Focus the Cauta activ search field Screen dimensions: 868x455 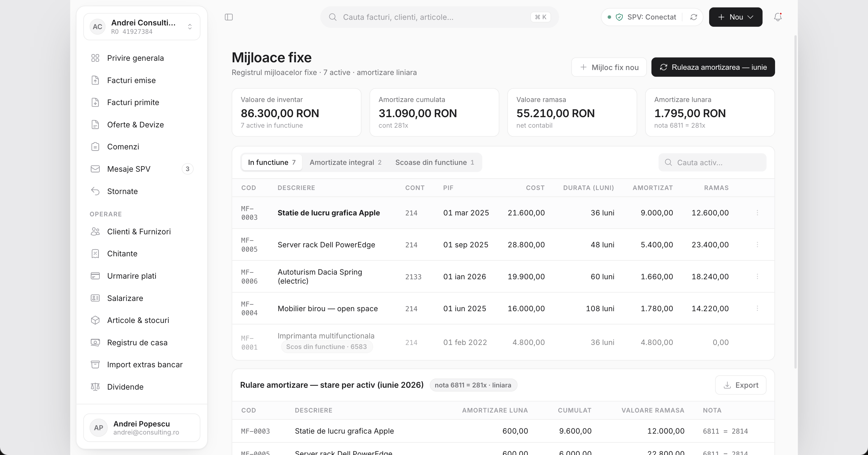click(x=712, y=162)
